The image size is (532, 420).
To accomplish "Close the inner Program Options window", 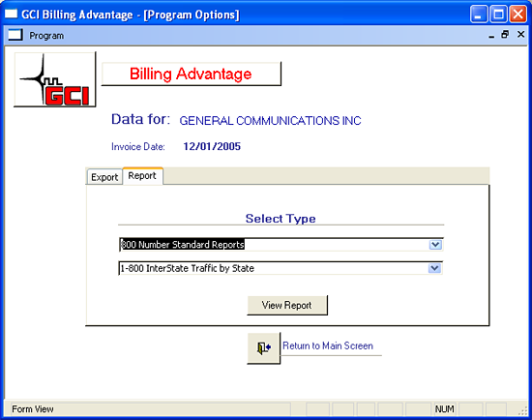I will click(520, 35).
